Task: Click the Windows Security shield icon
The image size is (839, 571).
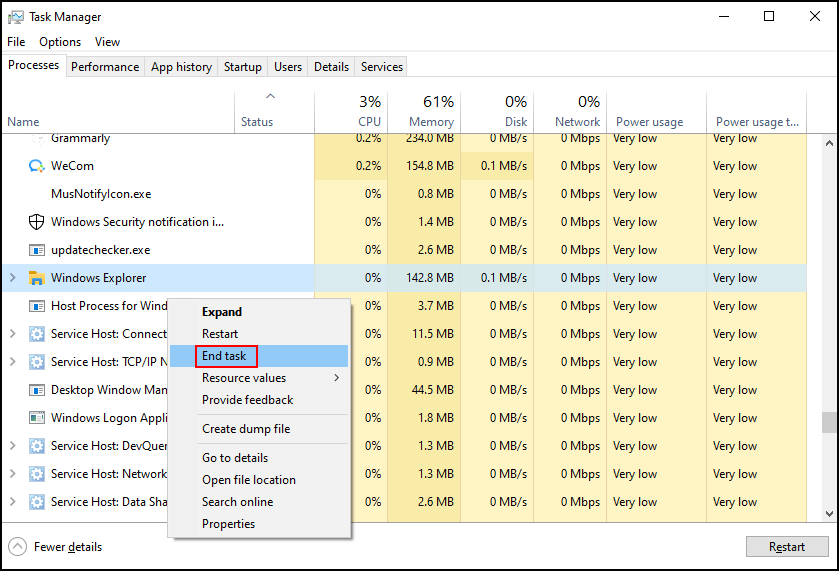Action: pos(36,222)
